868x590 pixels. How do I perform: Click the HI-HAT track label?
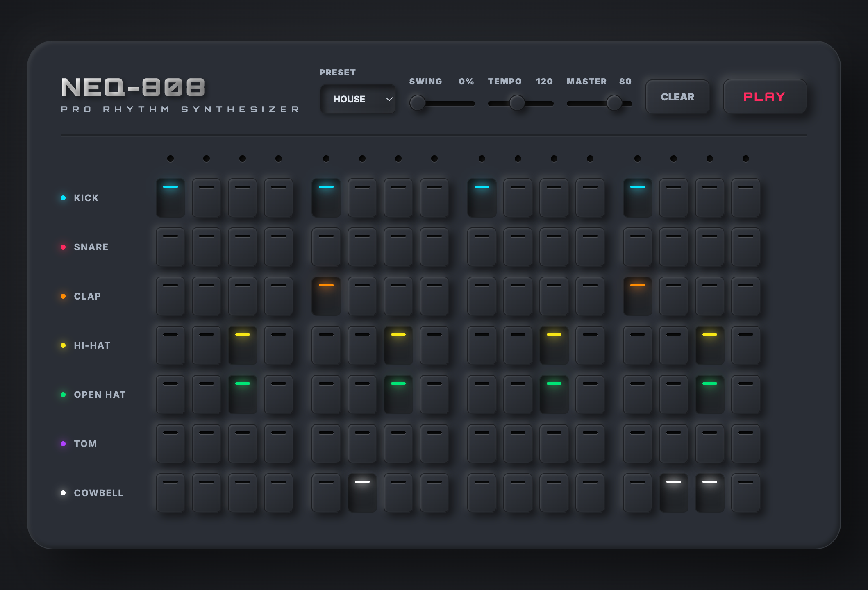click(x=92, y=345)
